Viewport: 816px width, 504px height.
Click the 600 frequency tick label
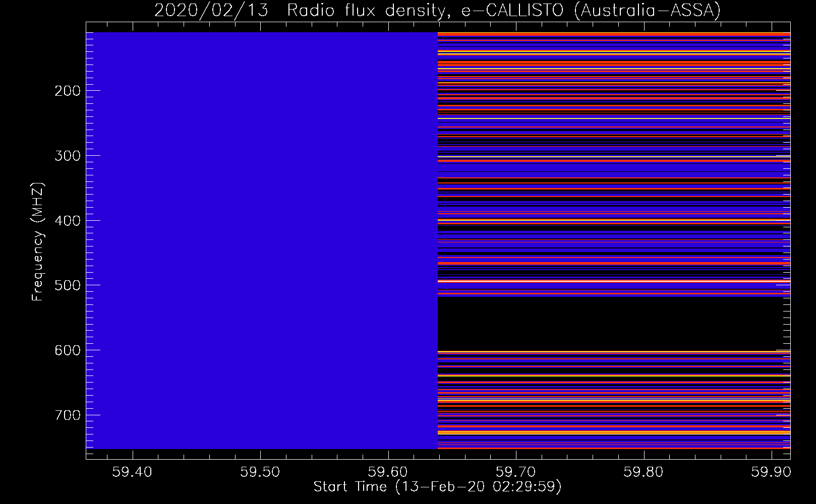click(x=68, y=350)
